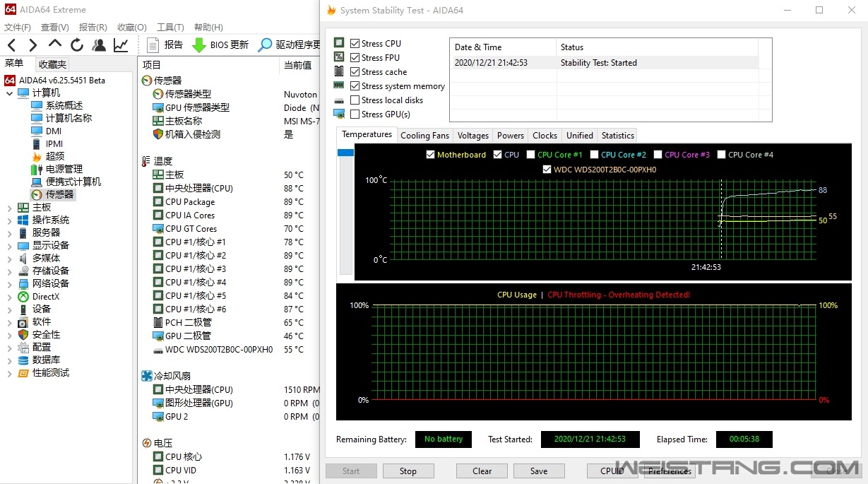The image size is (868, 484).
Task: Select the 设备 devices icon in the tree
Action: click(x=23, y=309)
